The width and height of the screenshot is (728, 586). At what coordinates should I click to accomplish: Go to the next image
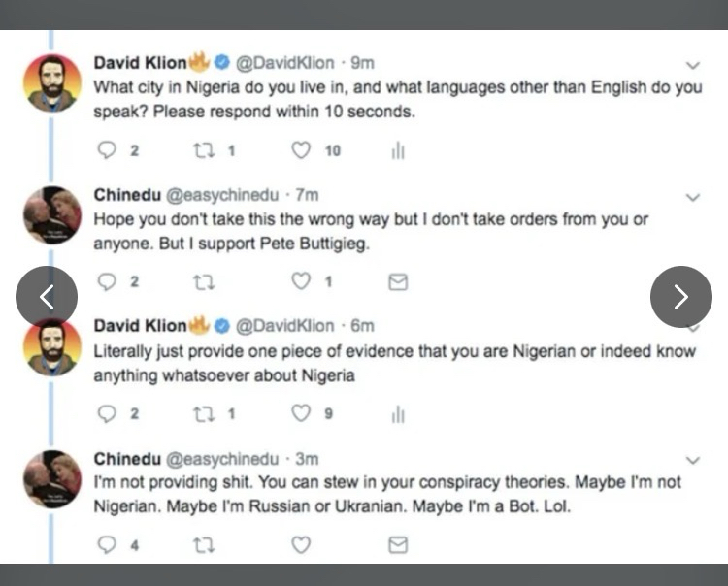[680, 296]
